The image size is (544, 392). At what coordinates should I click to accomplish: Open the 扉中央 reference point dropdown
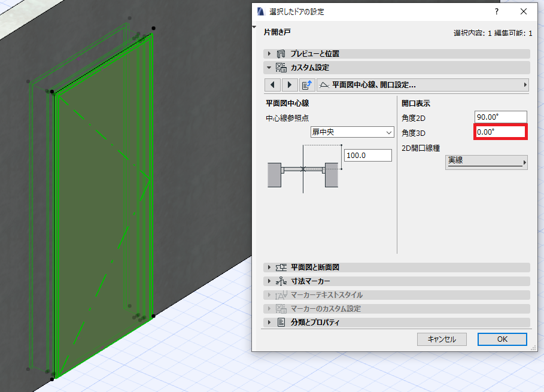(352, 132)
